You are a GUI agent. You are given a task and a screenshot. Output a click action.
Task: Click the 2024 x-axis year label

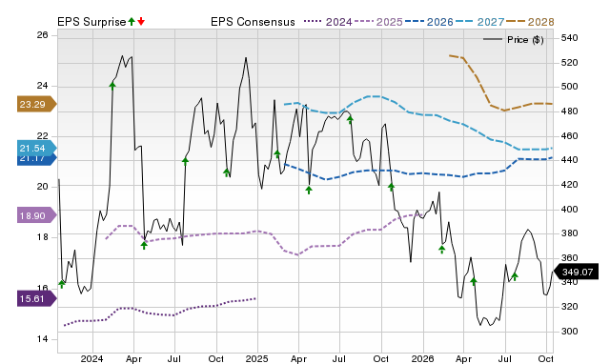click(x=91, y=358)
